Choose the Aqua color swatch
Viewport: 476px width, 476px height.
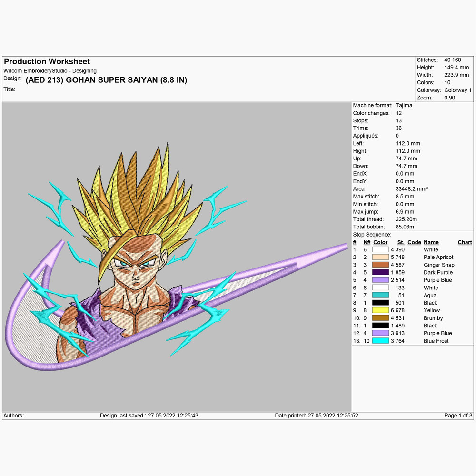point(380,295)
